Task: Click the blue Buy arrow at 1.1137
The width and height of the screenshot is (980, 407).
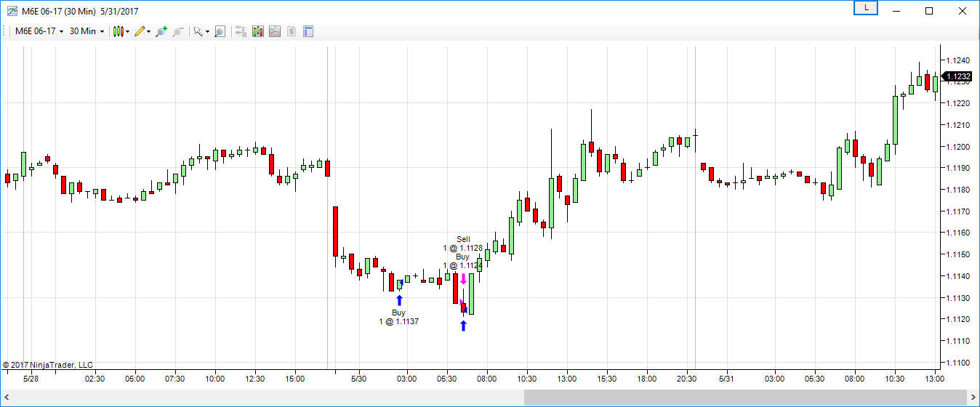Action: coord(398,300)
